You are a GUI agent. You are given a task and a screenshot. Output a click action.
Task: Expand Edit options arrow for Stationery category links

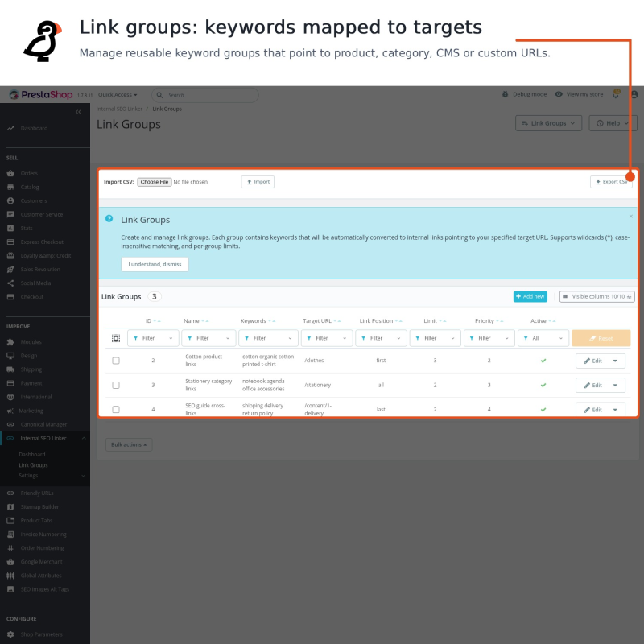pyautogui.click(x=615, y=386)
